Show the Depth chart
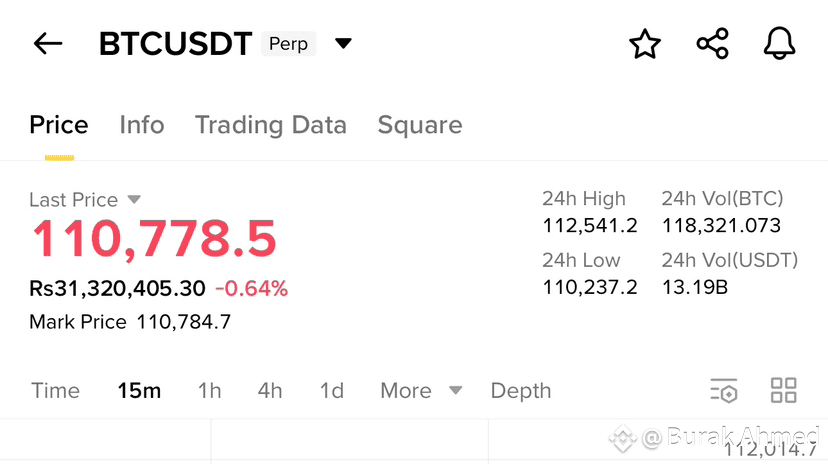Viewport: 828px width, 464px height. [x=520, y=391]
